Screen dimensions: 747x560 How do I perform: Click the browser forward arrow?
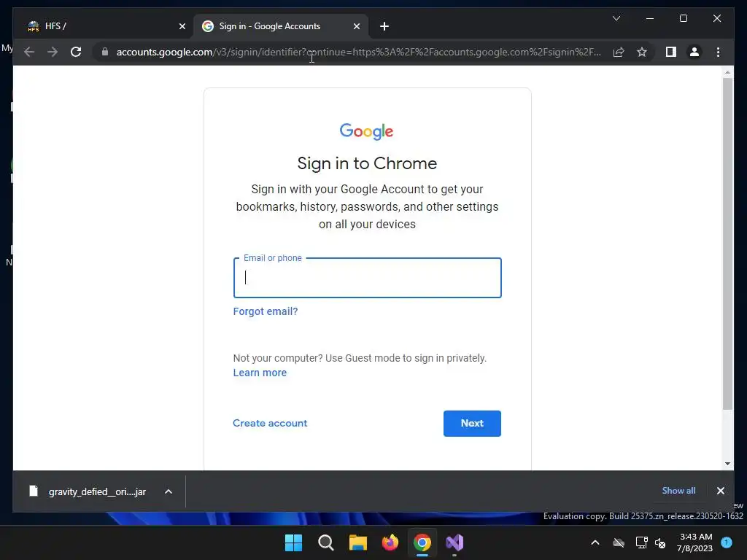pos(53,52)
